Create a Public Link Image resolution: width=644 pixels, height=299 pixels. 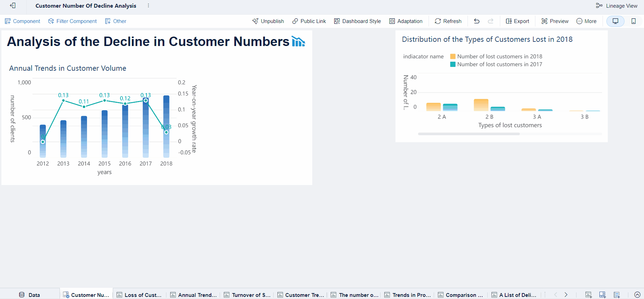pyautogui.click(x=309, y=21)
